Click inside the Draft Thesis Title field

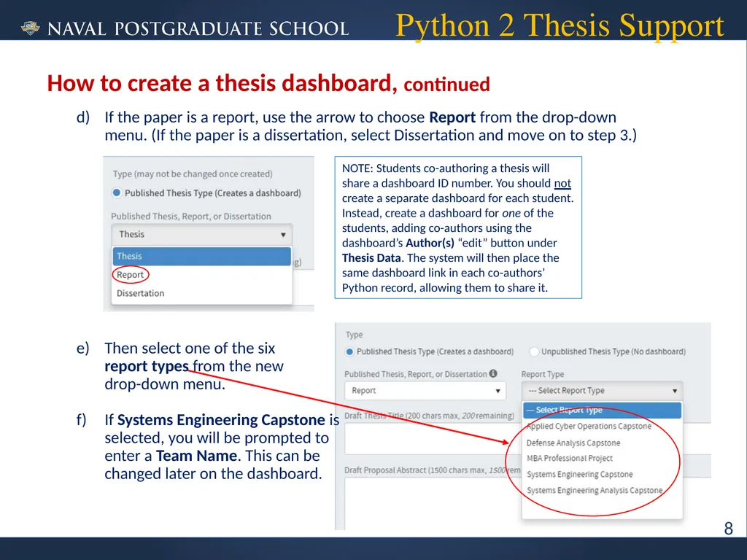point(433,438)
